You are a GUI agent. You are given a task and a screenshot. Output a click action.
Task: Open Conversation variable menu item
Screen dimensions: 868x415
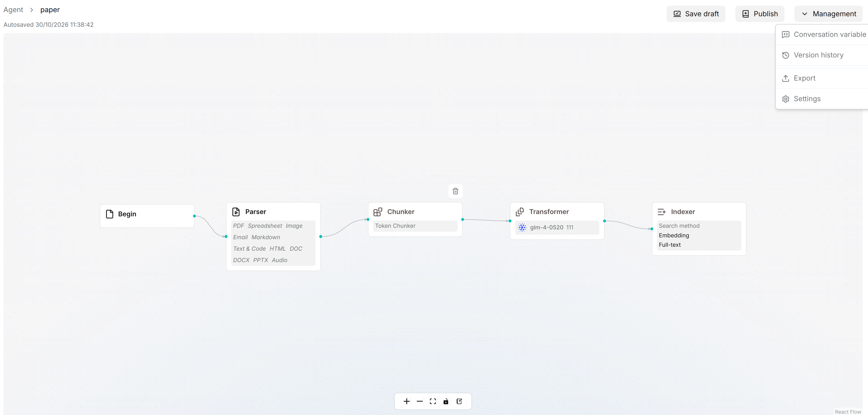(822, 34)
